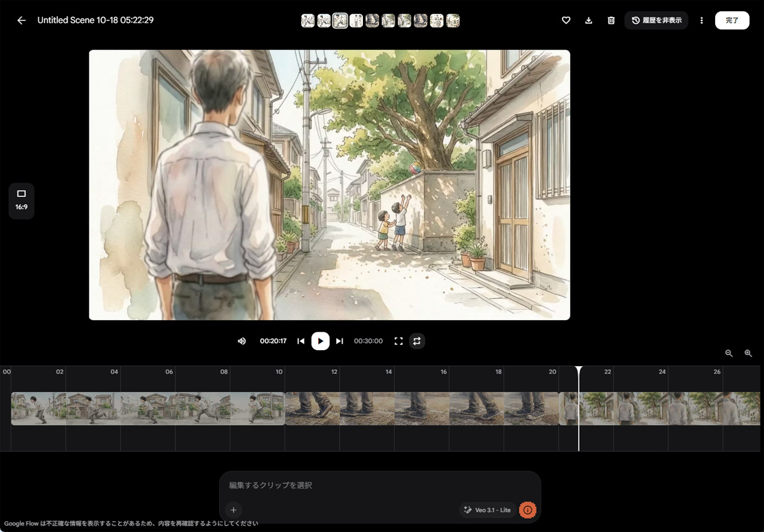The width and height of the screenshot is (764, 532).
Task: Open the Veo 3.1 - Lite model selector
Action: pos(488,510)
